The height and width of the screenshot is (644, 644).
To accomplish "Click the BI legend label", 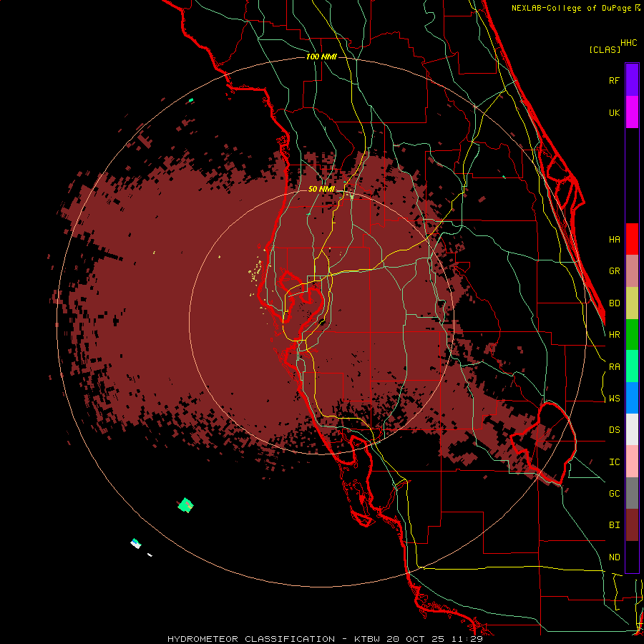I will (615, 525).
